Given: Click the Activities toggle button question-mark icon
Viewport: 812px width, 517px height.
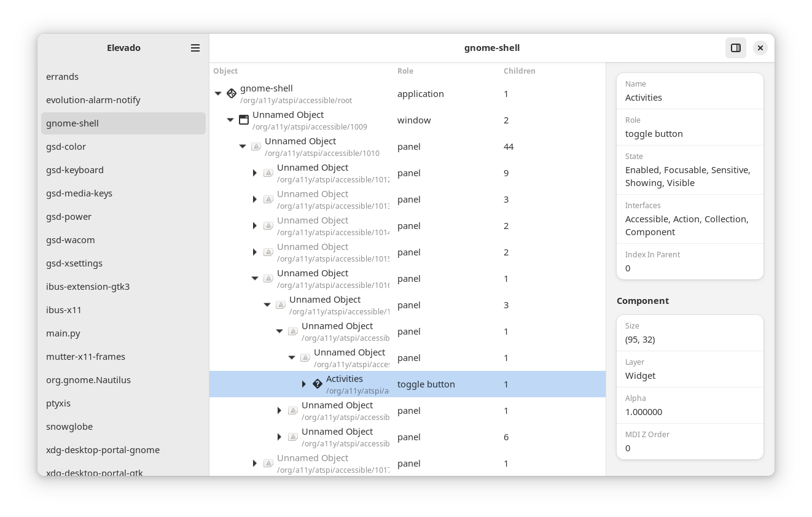Looking at the screenshot, I should tap(318, 384).
